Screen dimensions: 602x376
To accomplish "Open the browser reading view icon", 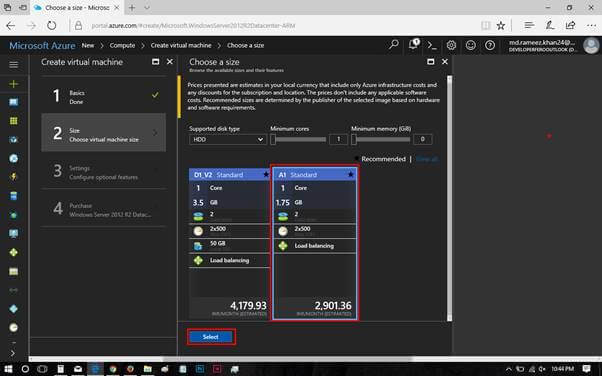I will click(x=485, y=26).
